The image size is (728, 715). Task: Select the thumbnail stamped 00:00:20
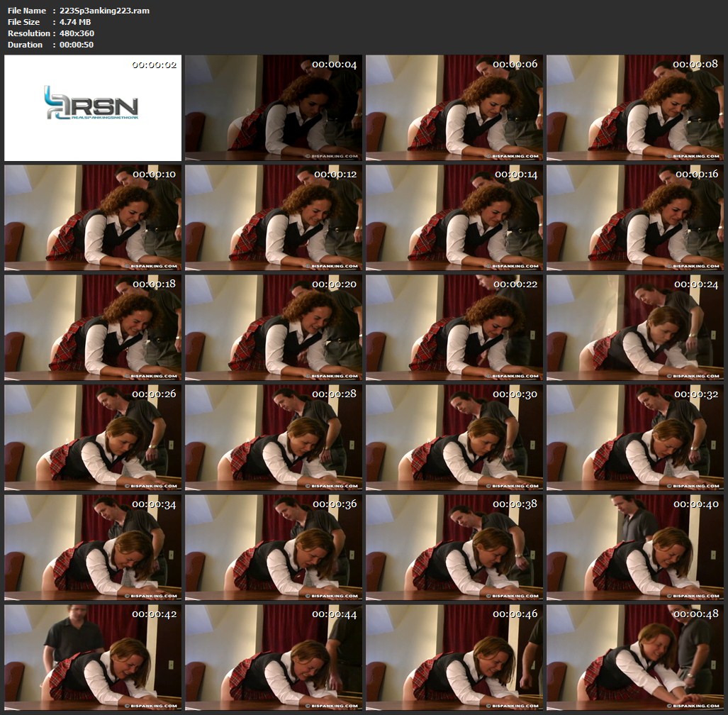[x=274, y=328]
